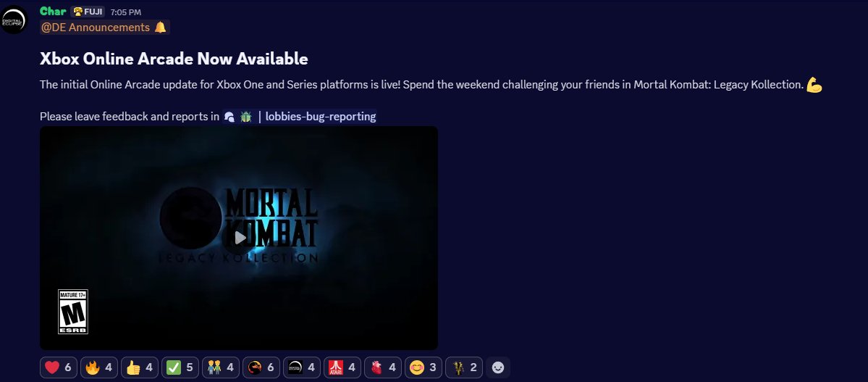Toggle the blushing smiley face reaction
The height and width of the screenshot is (382, 868).
pos(424,367)
